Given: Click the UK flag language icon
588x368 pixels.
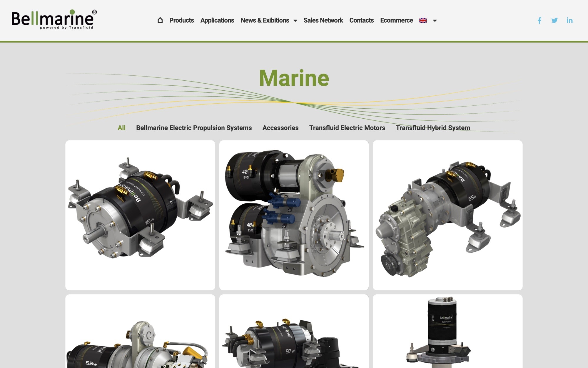Looking at the screenshot, I should [x=423, y=20].
